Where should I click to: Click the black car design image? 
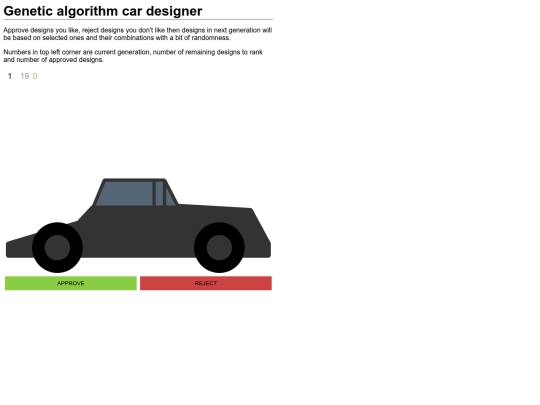tap(138, 226)
